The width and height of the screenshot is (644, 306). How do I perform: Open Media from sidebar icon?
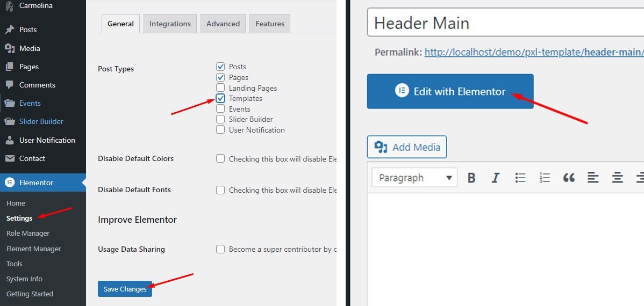(10, 48)
